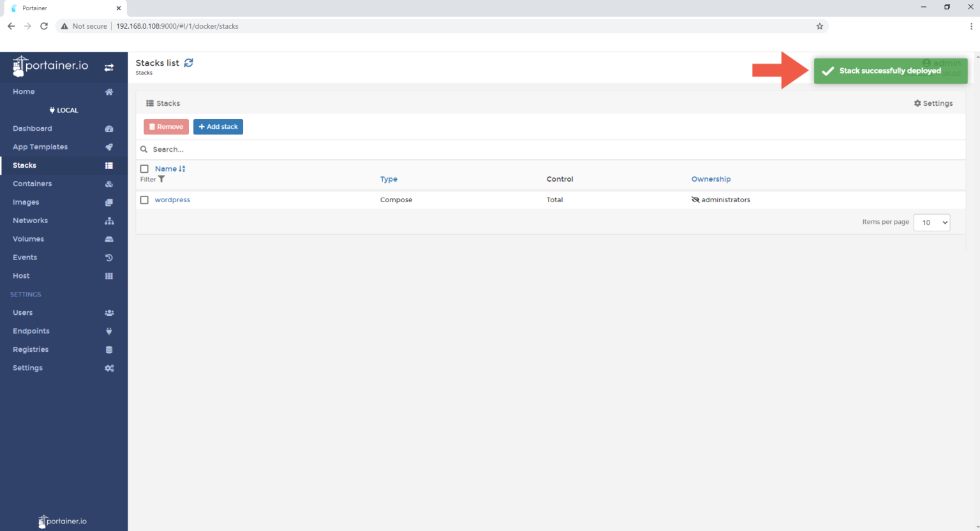Image resolution: width=980 pixels, height=531 pixels.
Task: Open Images in the sidebar
Action: click(x=26, y=203)
